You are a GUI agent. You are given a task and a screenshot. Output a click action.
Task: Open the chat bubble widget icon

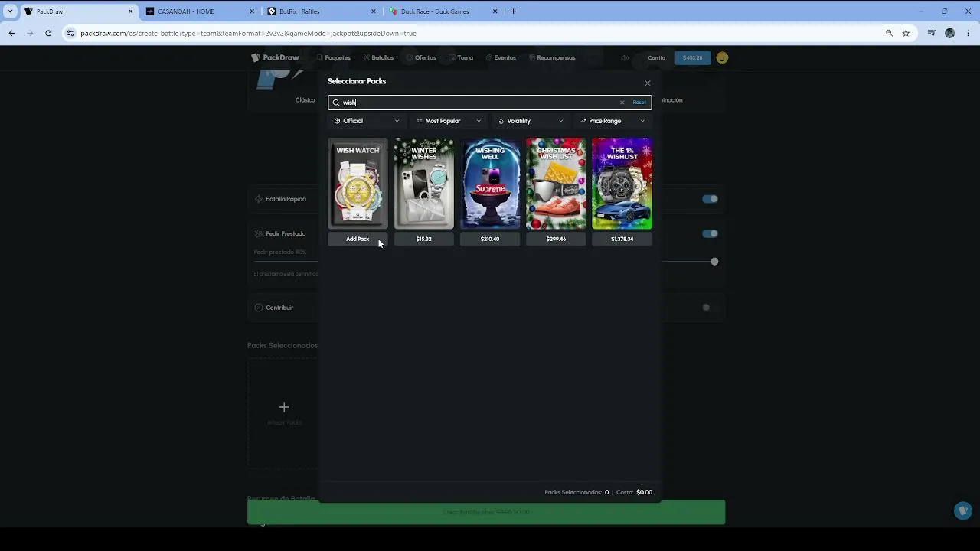point(963,510)
